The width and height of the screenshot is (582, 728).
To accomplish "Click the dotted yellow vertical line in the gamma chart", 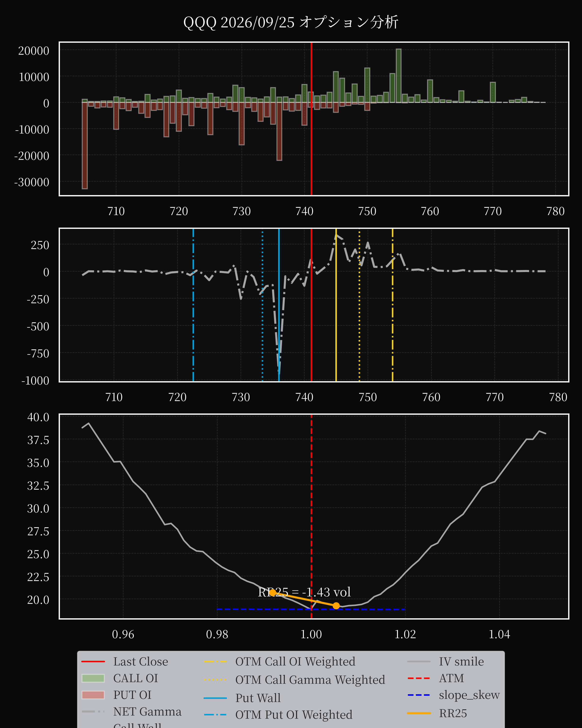I will (359, 305).
